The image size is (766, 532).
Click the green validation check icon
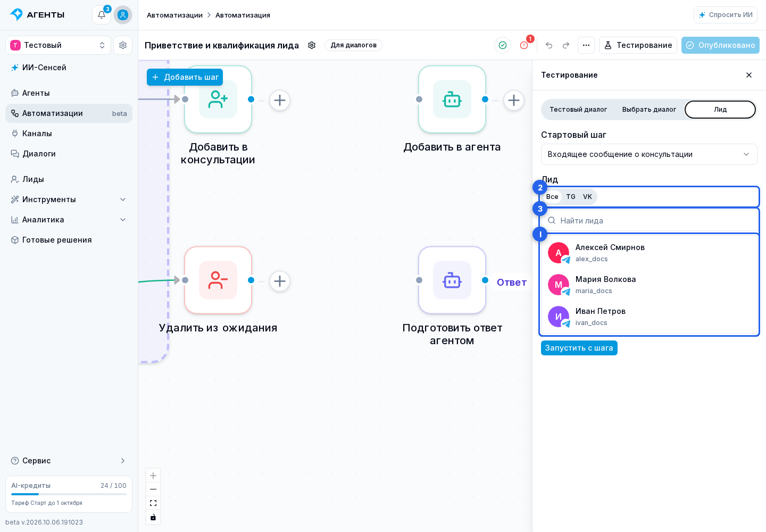click(503, 45)
